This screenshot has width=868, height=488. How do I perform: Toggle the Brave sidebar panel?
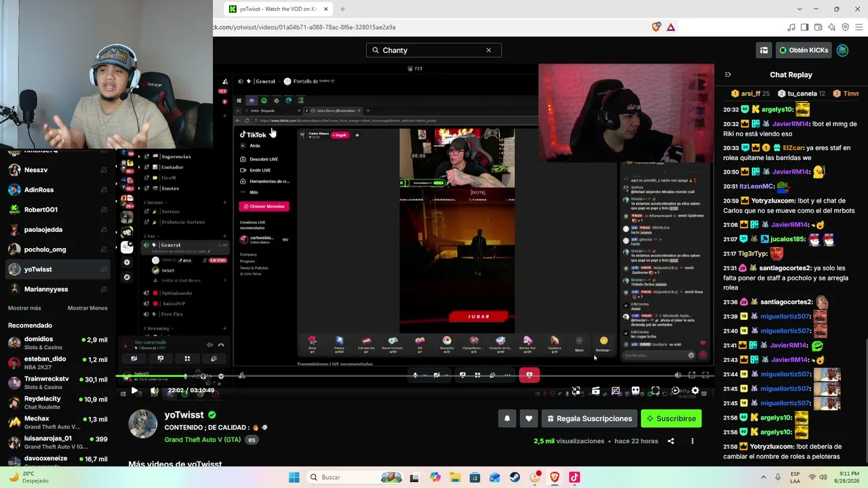pyautogui.click(x=804, y=27)
